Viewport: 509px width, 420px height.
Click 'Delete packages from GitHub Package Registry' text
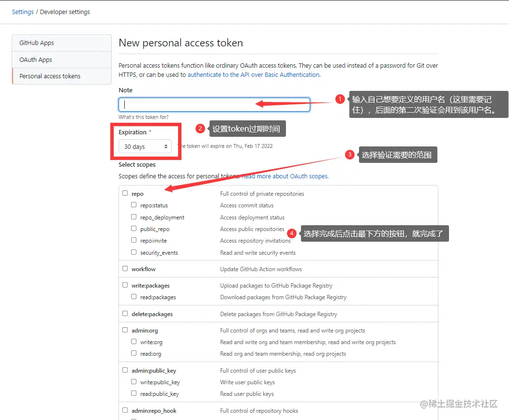279,314
